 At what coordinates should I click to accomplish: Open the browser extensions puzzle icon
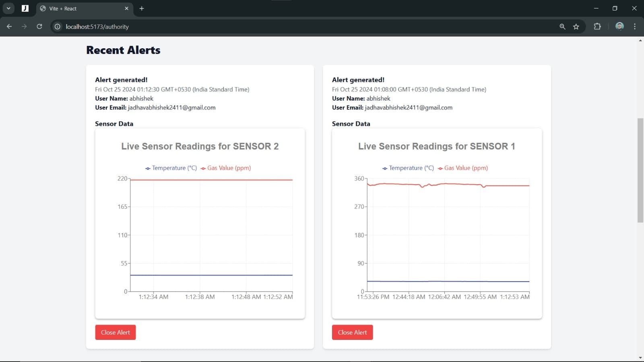pyautogui.click(x=597, y=27)
